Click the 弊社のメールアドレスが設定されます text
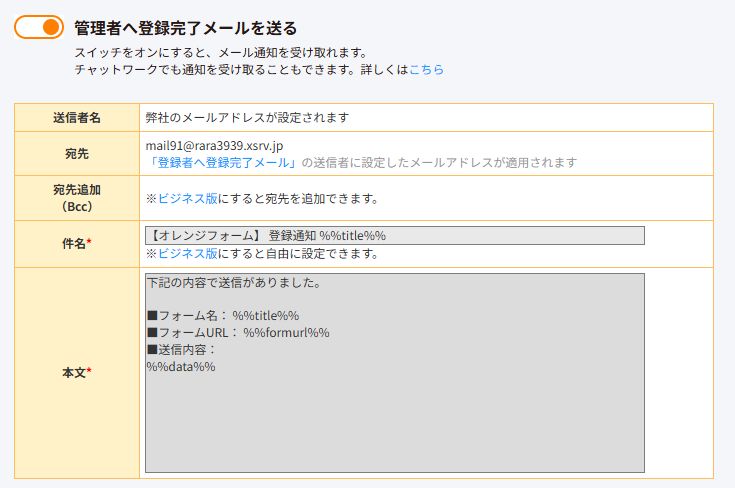Screen dimensions: 735x488 (248, 117)
